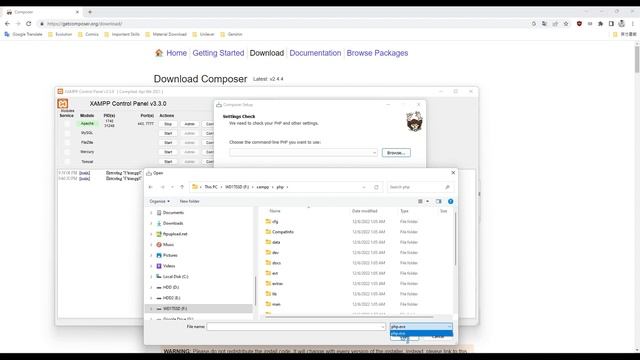Refresh the php folder listing

[x=376, y=187]
